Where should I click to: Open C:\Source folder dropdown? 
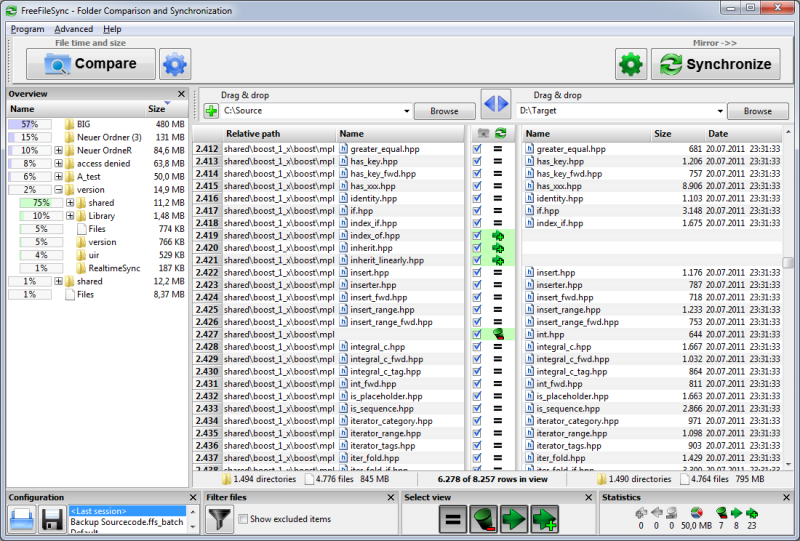coord(407,111)
